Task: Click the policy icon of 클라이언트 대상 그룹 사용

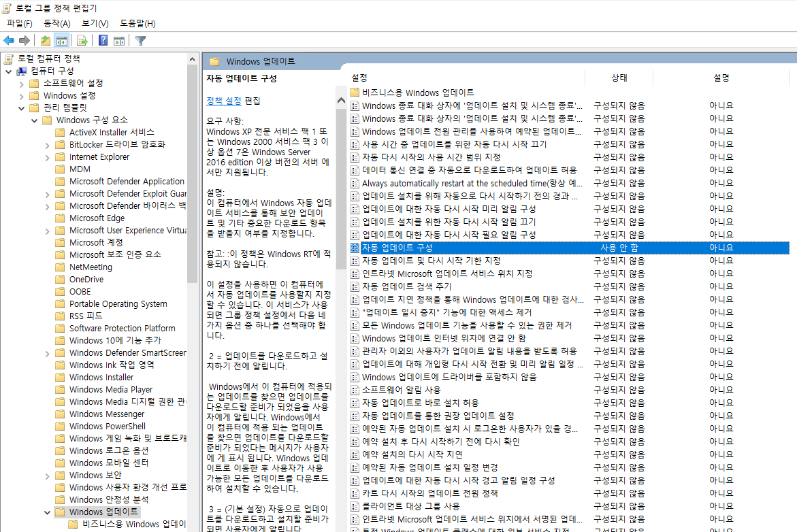Action: tap(355, 507)
